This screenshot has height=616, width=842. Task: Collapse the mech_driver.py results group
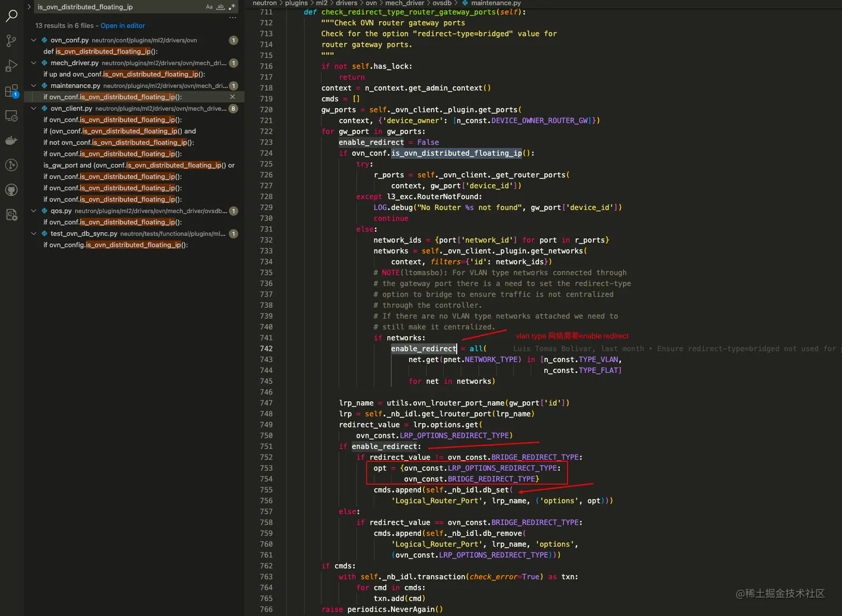(x=34, y=63)
